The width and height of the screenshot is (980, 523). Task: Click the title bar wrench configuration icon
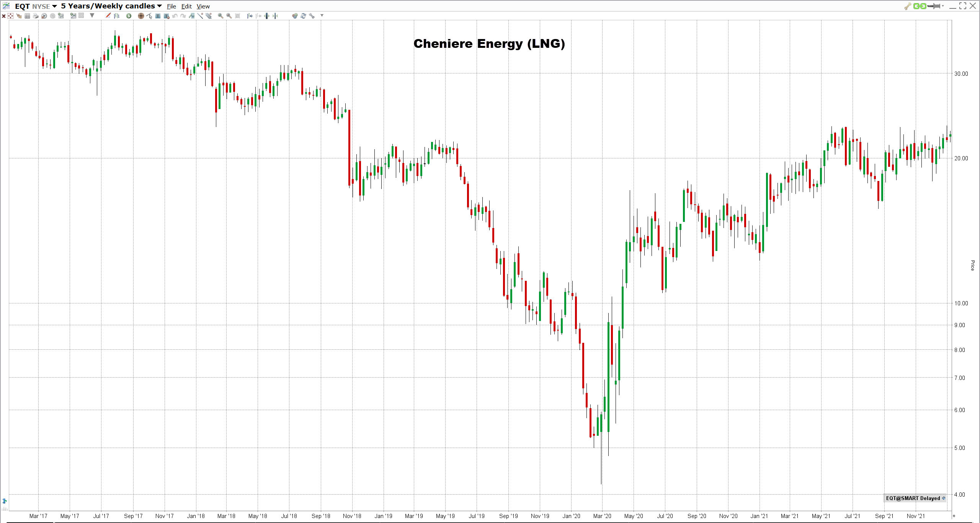point(907,6)
